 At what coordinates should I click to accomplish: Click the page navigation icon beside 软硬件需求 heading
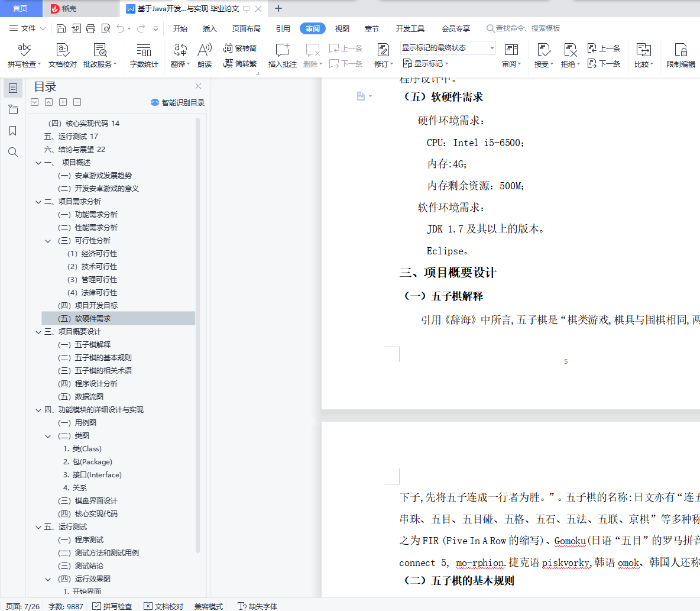361,96
